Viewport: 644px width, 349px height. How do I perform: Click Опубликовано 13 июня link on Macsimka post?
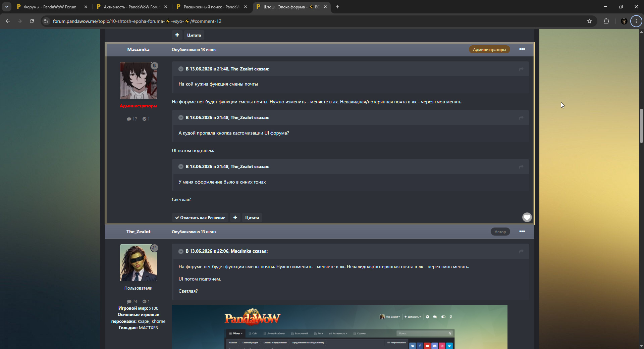pyautogui.click(x=194, y=50)
